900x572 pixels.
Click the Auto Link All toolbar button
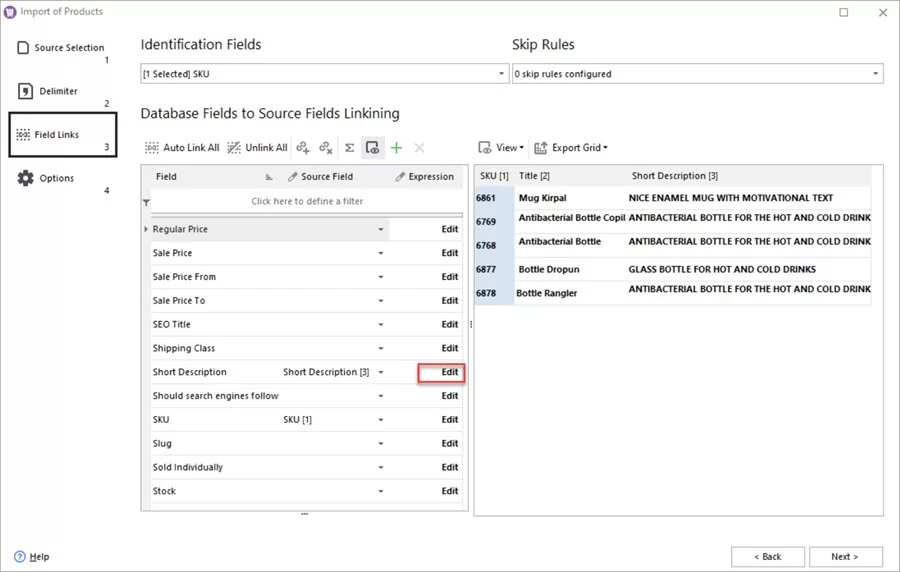(182, 148)
